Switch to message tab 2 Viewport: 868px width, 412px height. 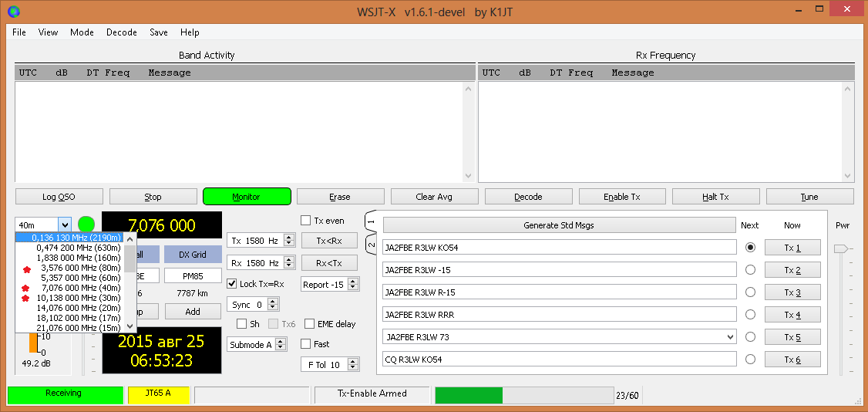click(x=371, y=245)
